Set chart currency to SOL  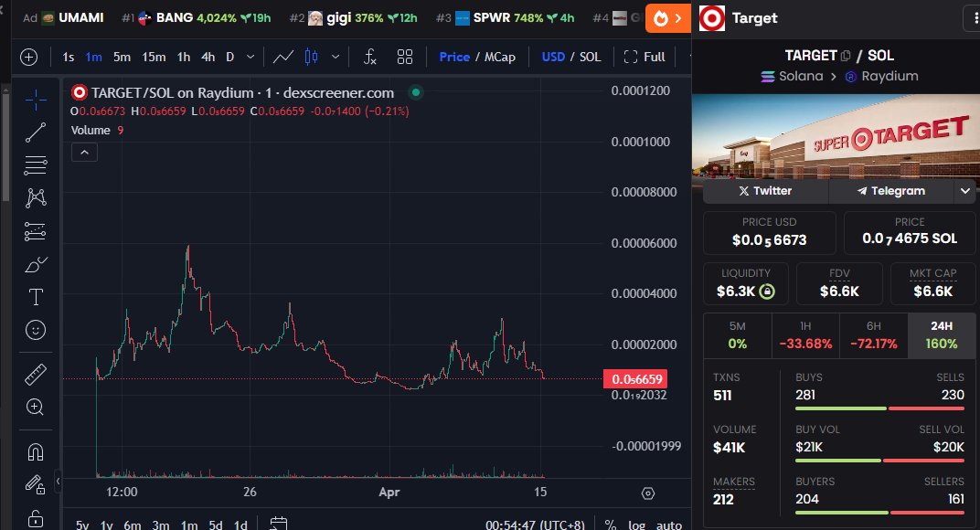590,57
